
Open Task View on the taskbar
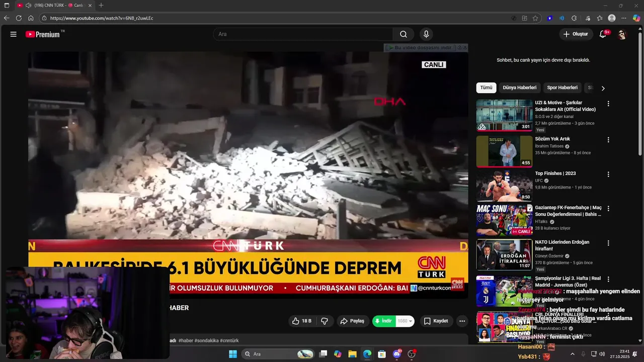pyautogui.click(x=324, y=354)
